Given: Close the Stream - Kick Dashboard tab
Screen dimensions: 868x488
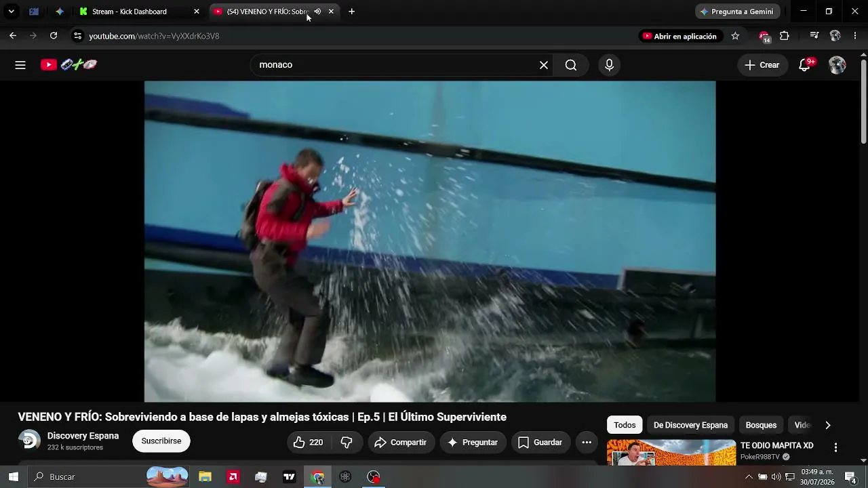Looking at the screenshot, I should pos(197,12).
